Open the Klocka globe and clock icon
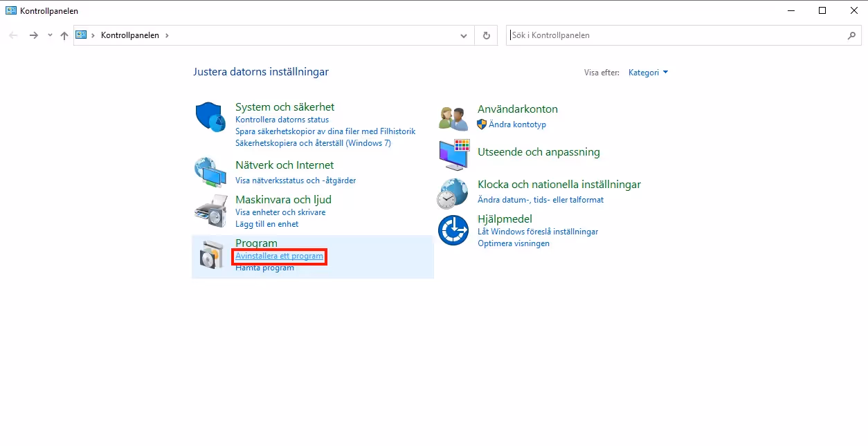Screen dimensions: 868x446 click(453, 193)
